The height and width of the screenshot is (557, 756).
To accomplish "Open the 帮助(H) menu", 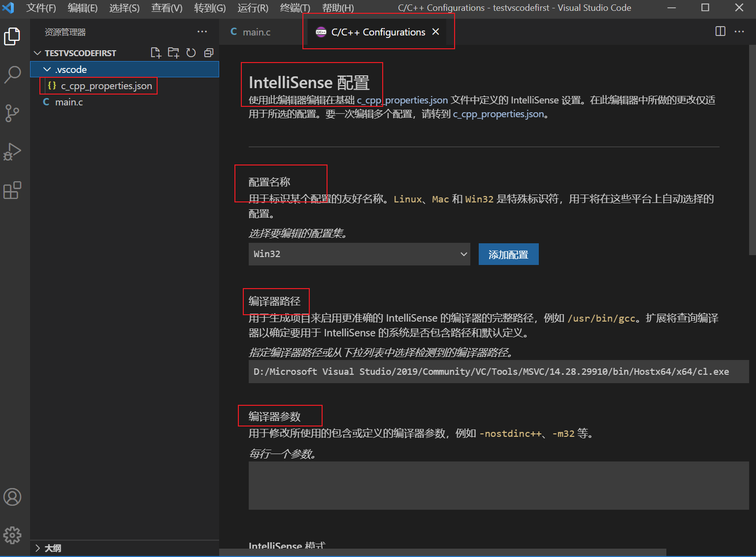I will (x=338, y=8).
